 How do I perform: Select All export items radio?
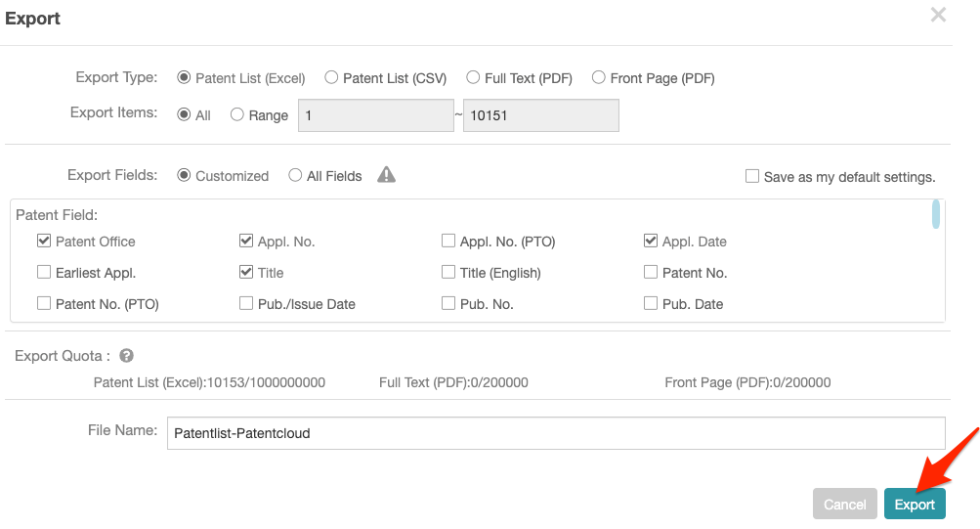click(184, 114)
